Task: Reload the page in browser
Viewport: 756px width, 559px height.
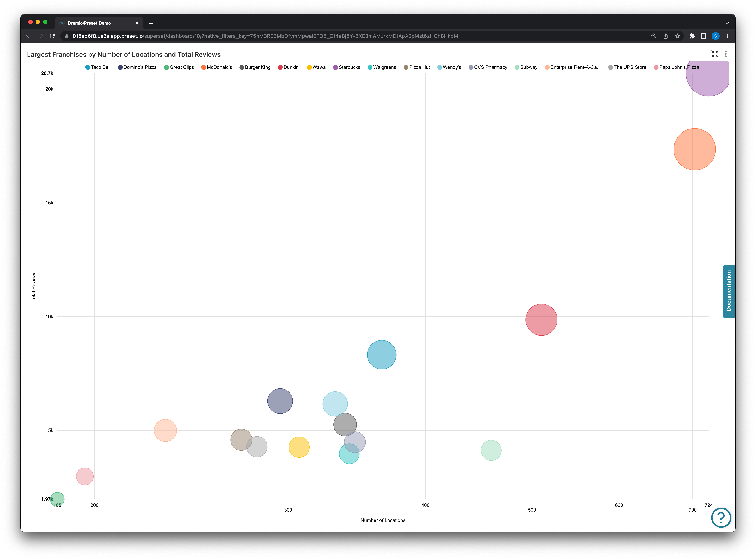Action: coord(52,36)
